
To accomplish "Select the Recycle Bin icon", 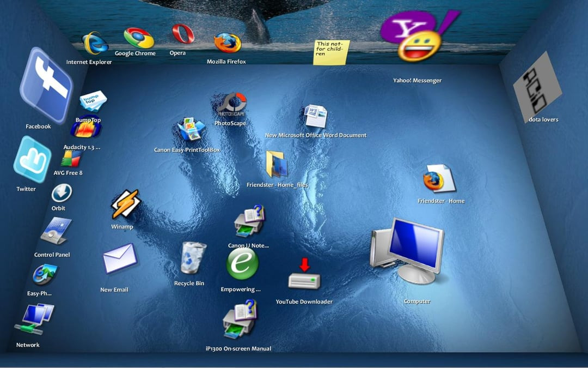I will point(193,257).
